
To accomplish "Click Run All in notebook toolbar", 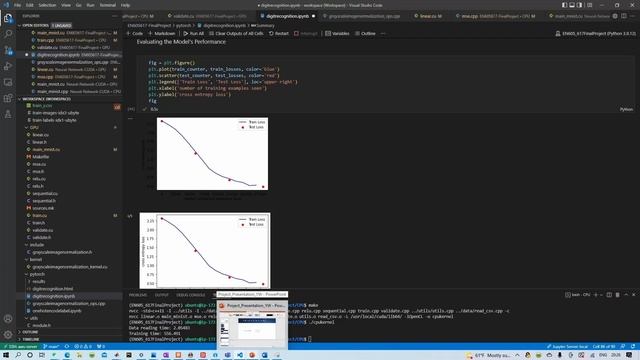I will pyautogui.click(x=193, y=33).
